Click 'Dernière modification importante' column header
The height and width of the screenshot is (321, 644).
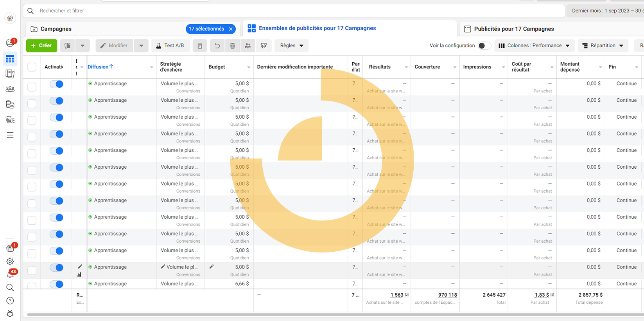click(x=295, y=67)
